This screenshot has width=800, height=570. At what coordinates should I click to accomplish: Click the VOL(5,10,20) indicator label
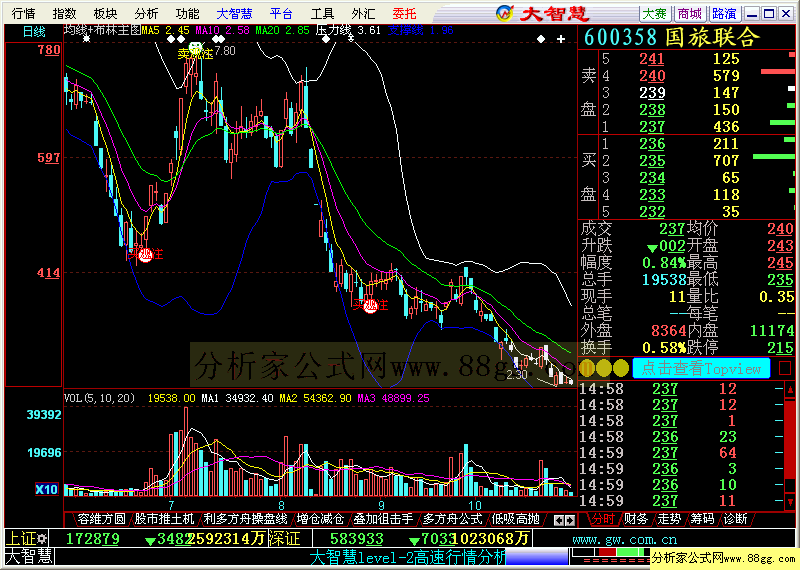(x=99, y=398)
